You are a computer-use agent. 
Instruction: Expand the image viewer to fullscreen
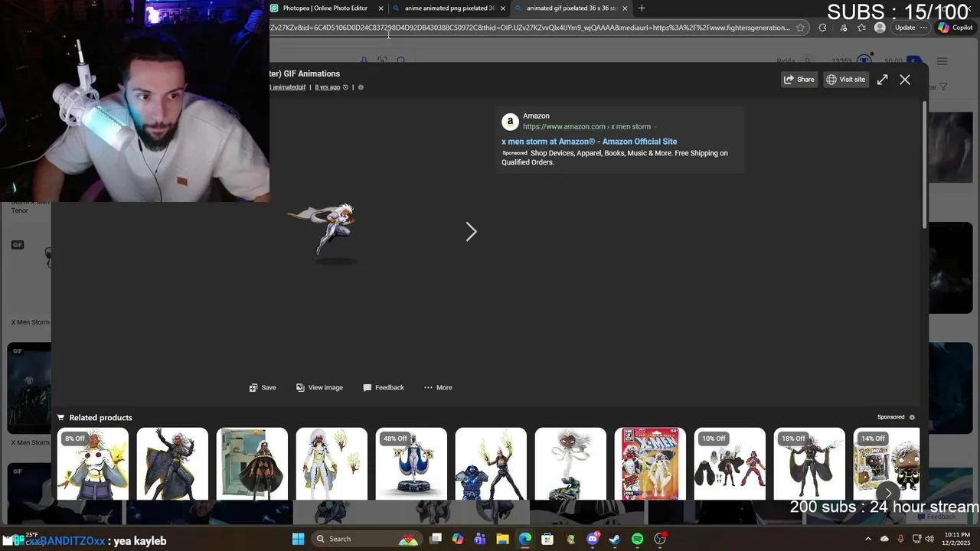[882, 80]
